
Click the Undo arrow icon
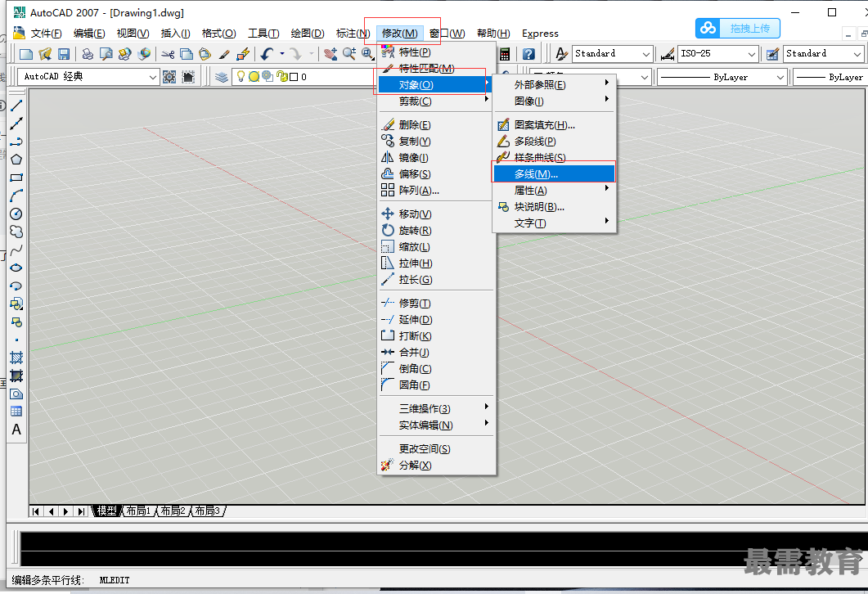[268, 54]
